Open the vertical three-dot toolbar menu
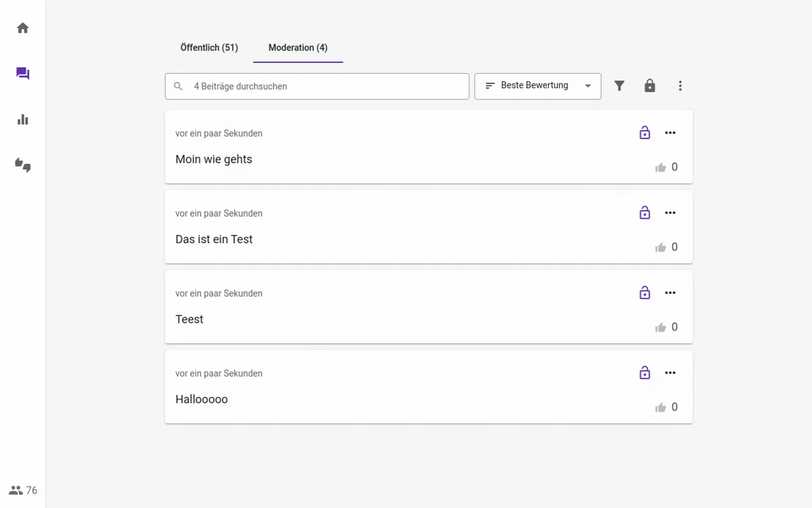This screenshot has width=812, height=508. click(x=680, y=86)
